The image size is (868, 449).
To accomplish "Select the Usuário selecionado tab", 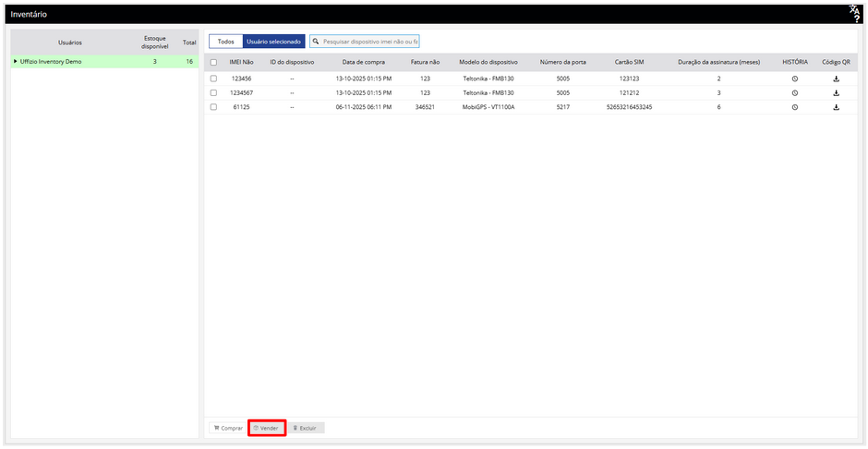I will point(273,42).
